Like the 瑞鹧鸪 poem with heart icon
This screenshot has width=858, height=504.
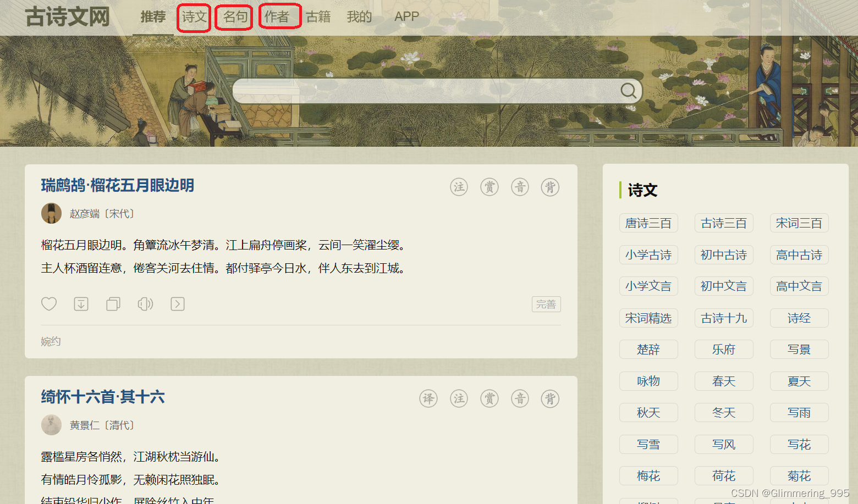click(49, 304)
